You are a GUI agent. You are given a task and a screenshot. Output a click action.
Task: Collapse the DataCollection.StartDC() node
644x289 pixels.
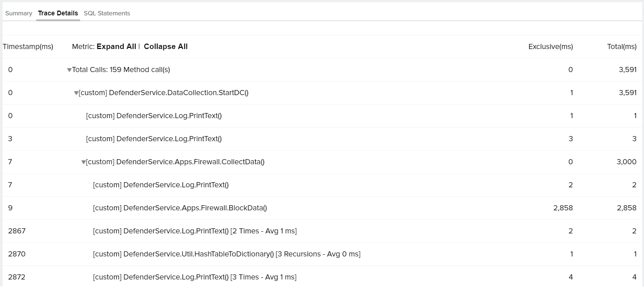pos(76,93)
